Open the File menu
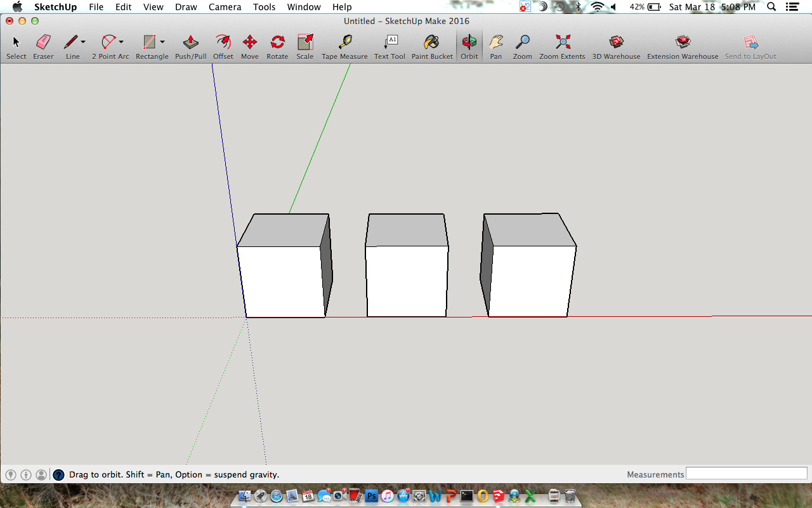812x508 pixels. point(96,7)
